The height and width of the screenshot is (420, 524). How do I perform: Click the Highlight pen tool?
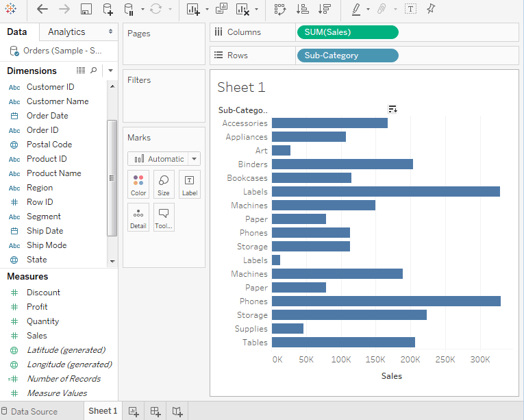tap(356, 10)
